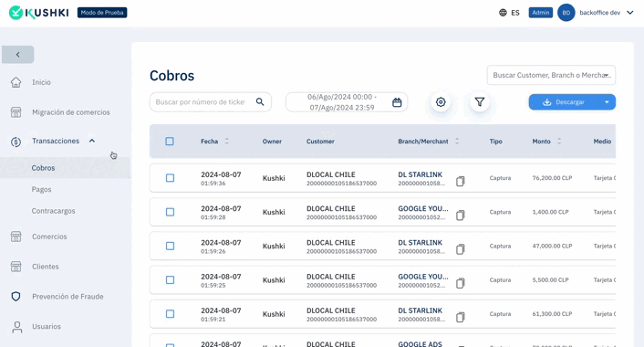Check the 01:59:21 transaction row checkbox
644x347 pixels.
click(170, 314)
